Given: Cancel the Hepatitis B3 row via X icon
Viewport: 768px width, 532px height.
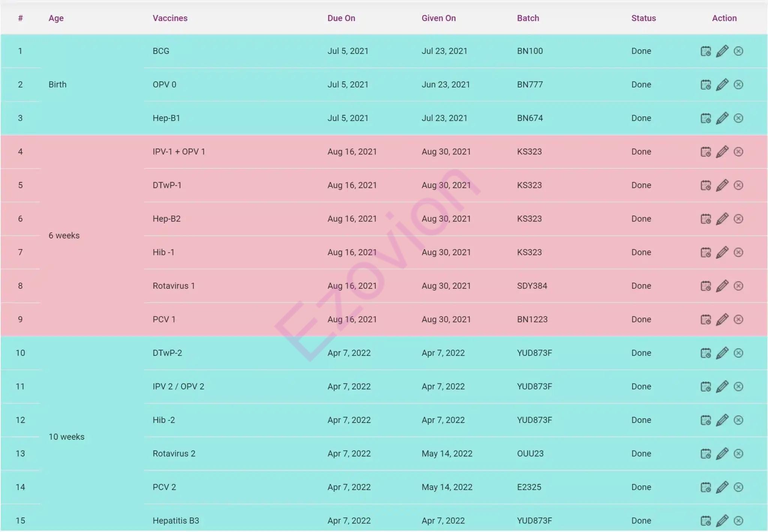Looking at the screenshot, I should [738, 520].
